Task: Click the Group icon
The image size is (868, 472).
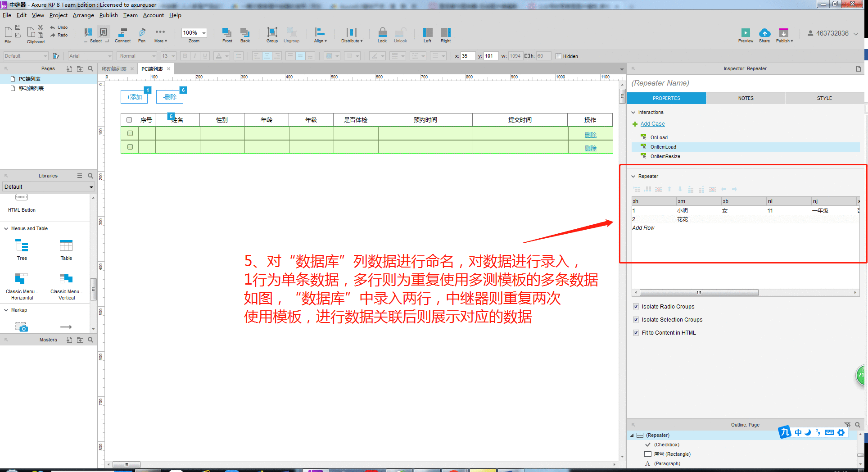Action: click(272, 32)
